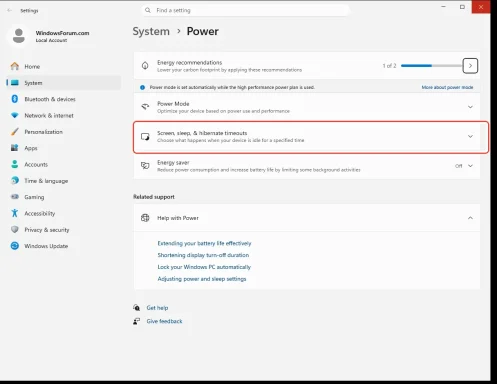Go to Bluetooth & devices
Screen dimensions: 497x384
tap(63, 99)
